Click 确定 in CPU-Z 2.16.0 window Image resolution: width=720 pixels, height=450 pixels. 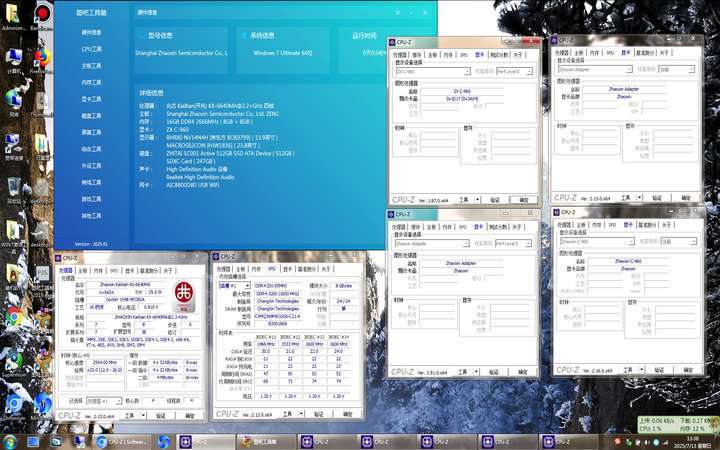tap(687, 370)
